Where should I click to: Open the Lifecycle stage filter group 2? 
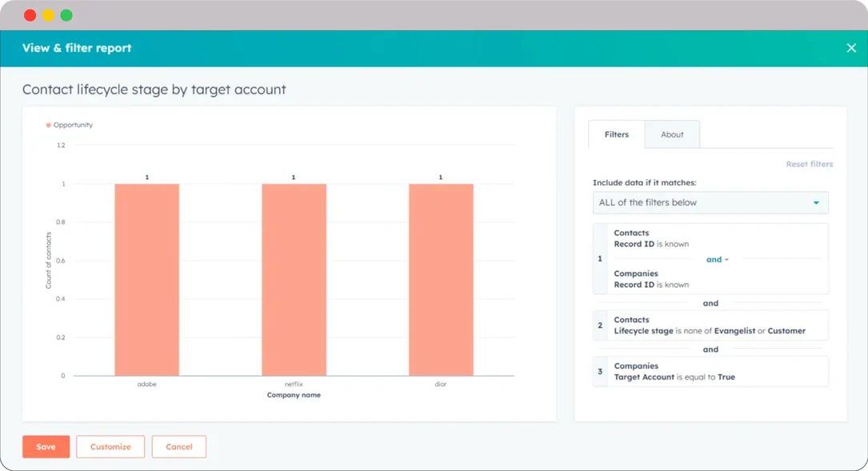(710, 325)
